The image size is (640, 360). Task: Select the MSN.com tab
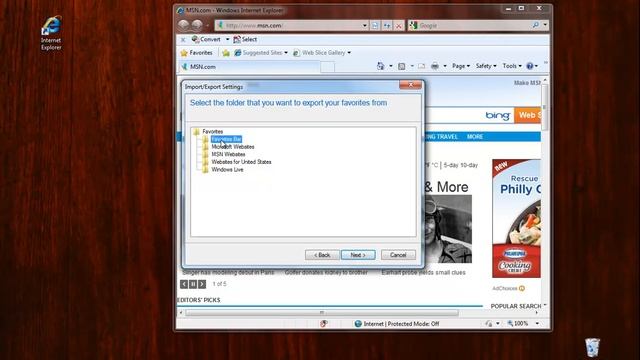point(249,67)
